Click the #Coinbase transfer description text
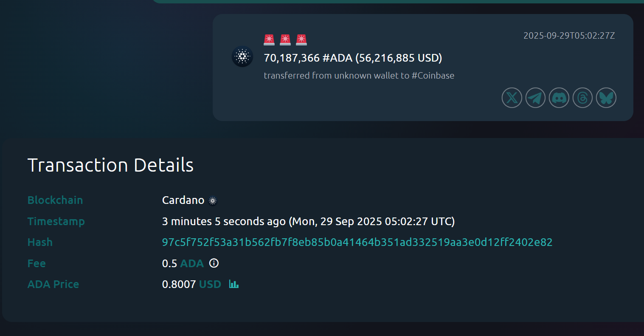 359,76
